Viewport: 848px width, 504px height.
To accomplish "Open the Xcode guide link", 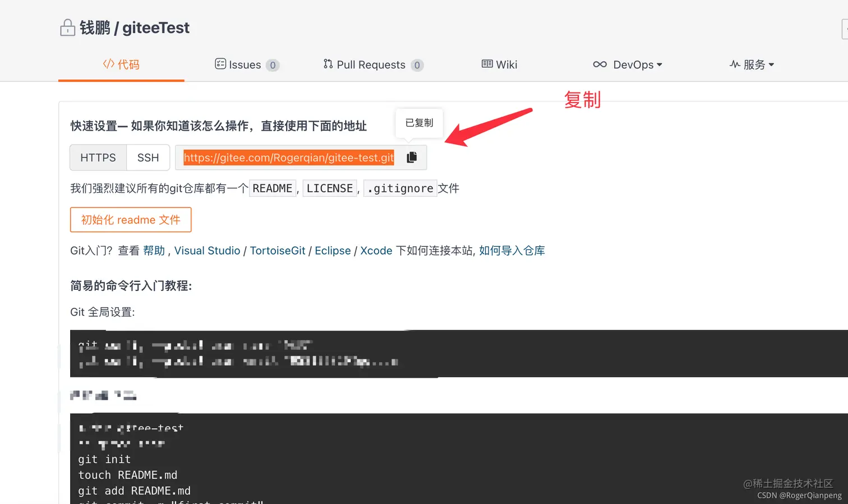I will click(x=376, y=251).
